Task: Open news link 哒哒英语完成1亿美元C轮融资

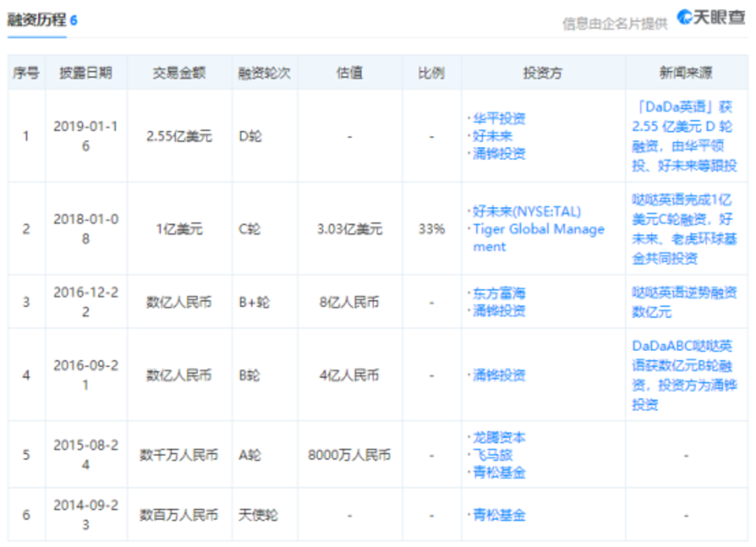Action: pos(684,229)
